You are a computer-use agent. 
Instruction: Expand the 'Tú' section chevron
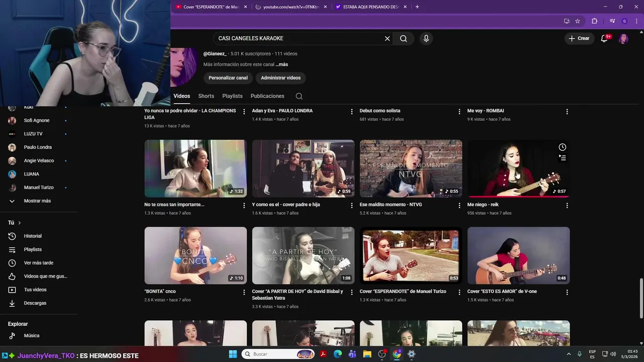pos(20,223)
